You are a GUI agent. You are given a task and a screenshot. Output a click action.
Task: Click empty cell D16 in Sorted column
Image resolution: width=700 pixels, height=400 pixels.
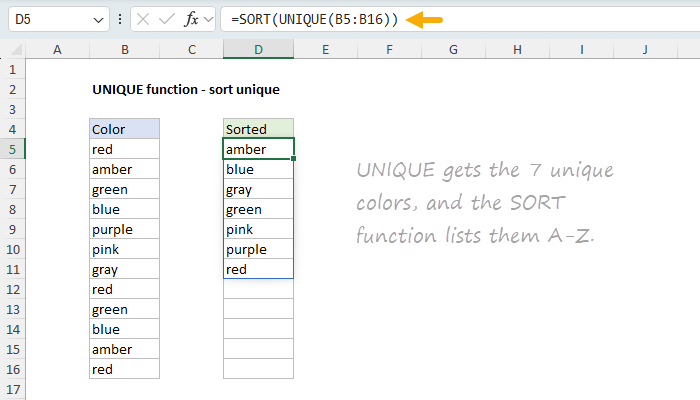tap(258, 369)
